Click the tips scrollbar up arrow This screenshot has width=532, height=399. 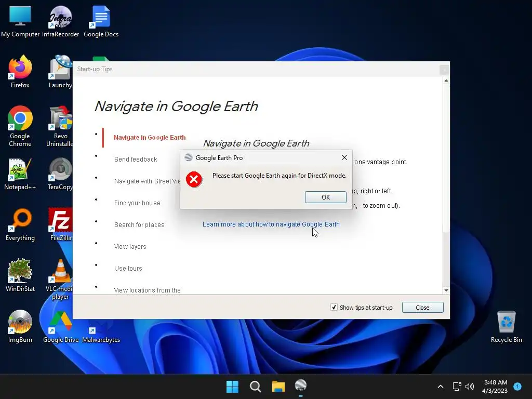(446, 81)
